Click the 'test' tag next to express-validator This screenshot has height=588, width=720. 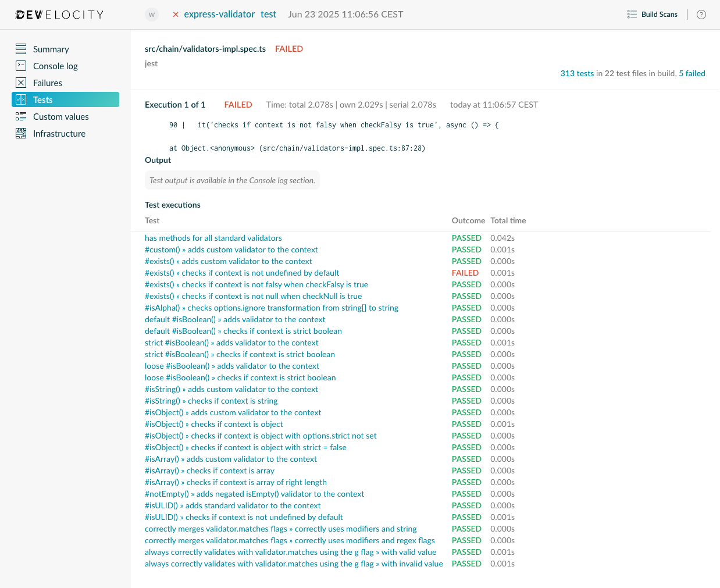pos(268,15)
